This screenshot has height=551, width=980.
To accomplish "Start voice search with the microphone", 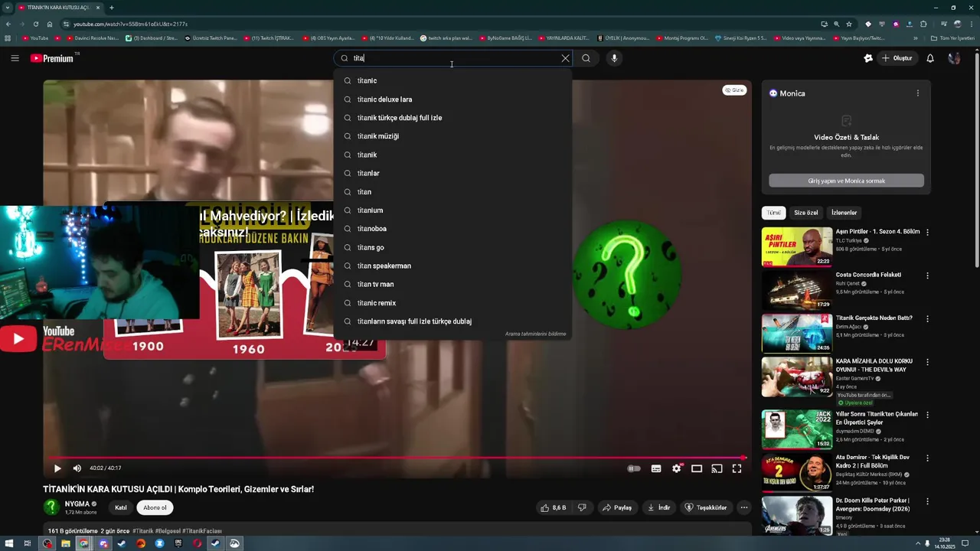I will [614, 58].
